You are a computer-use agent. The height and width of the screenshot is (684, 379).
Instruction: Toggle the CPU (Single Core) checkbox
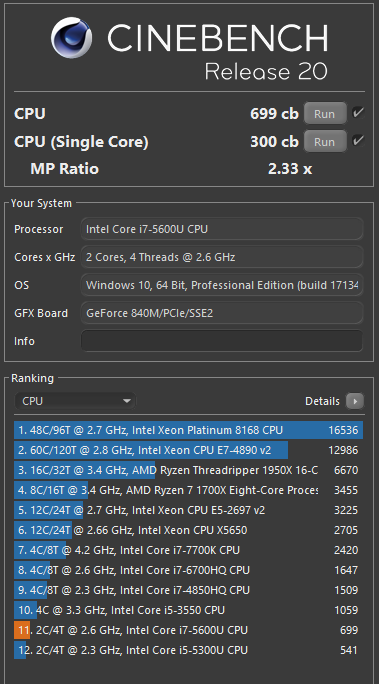(x=359, y=141)
